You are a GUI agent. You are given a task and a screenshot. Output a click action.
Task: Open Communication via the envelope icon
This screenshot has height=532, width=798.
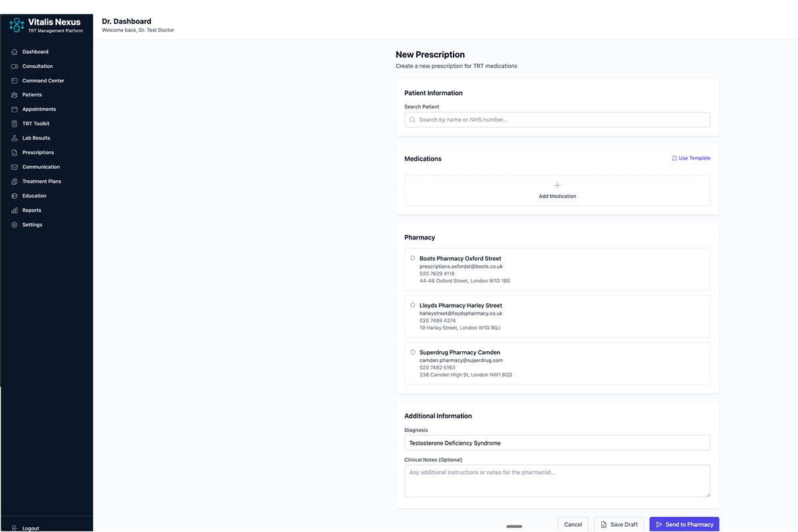coord(15,166)
